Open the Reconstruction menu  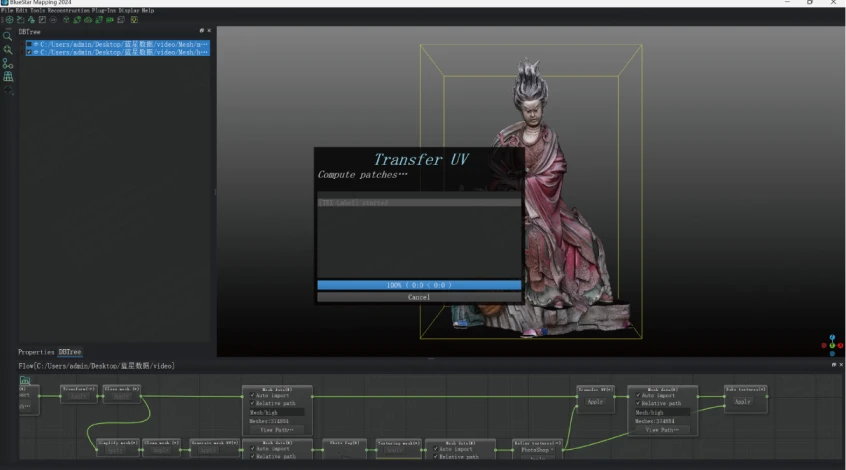click(x=69, y=10)
